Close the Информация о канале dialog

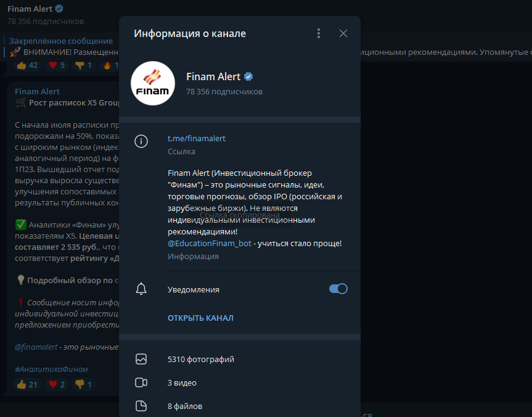(x=343, y=33)
